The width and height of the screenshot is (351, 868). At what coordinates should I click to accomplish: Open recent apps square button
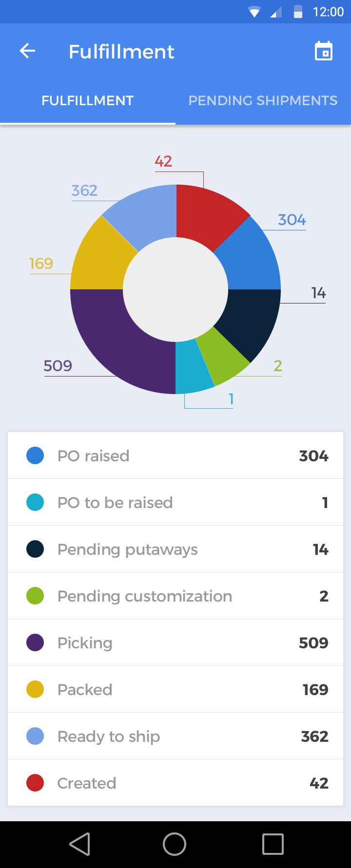(x=273, y=844)
